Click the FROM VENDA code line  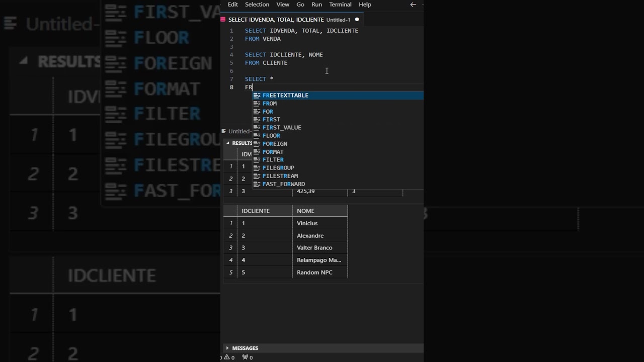tap(263, 39)
